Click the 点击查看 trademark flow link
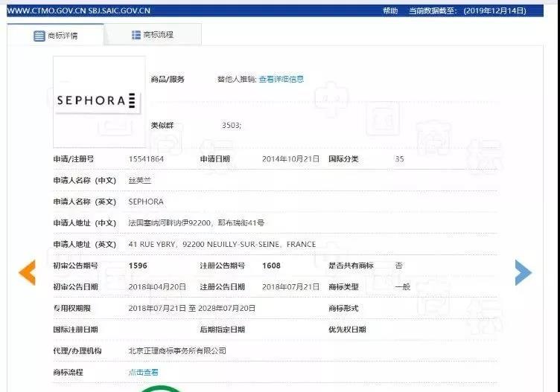The image size is (560, 392). (143, 373)
